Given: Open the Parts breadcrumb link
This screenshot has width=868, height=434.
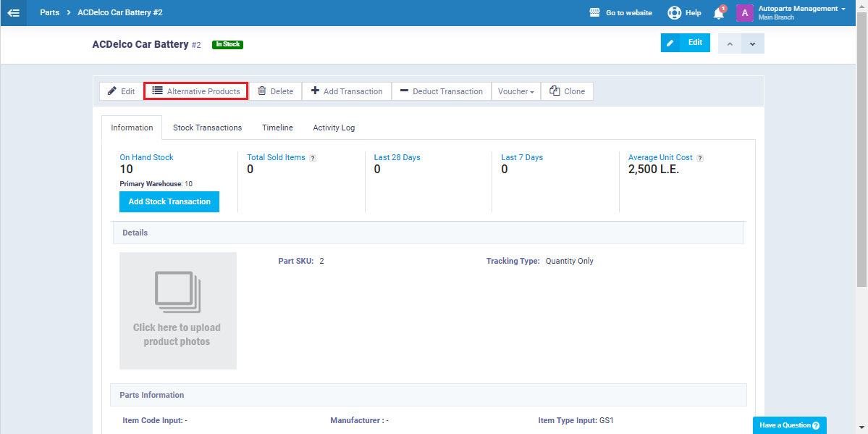Looking at the screenshot, I should 50,12.
